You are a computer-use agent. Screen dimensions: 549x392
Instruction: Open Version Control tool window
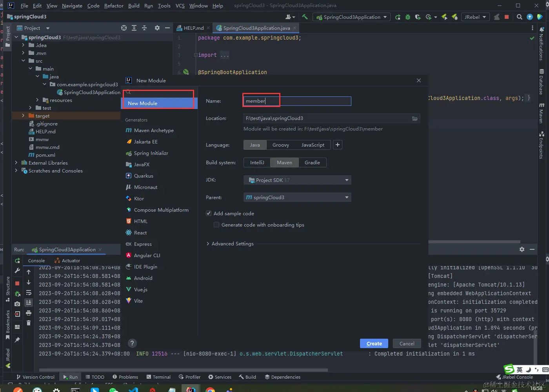pyautogui.click(x=35, y=377)
